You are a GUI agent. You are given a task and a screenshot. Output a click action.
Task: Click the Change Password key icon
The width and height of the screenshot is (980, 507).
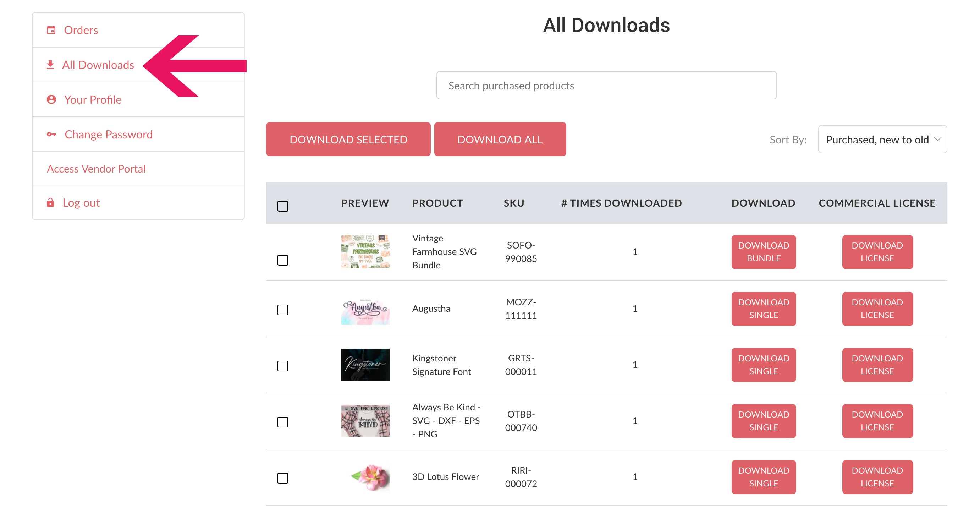tap(51, 134)
